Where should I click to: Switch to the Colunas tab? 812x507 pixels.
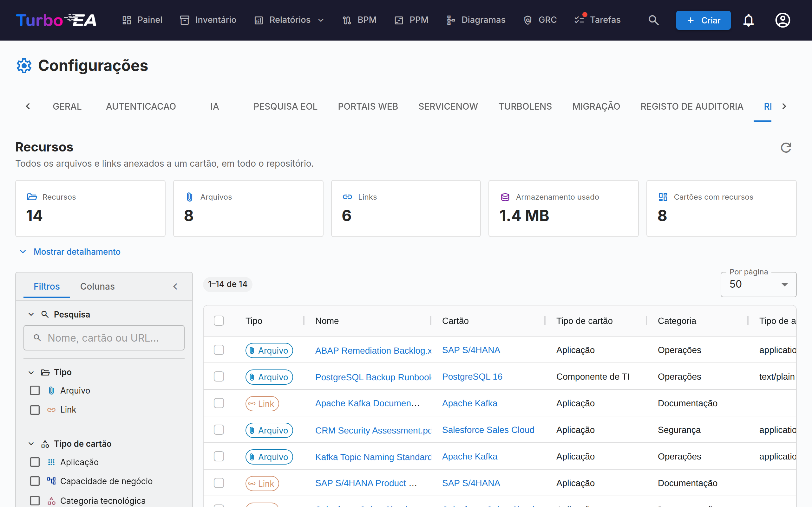97,286
